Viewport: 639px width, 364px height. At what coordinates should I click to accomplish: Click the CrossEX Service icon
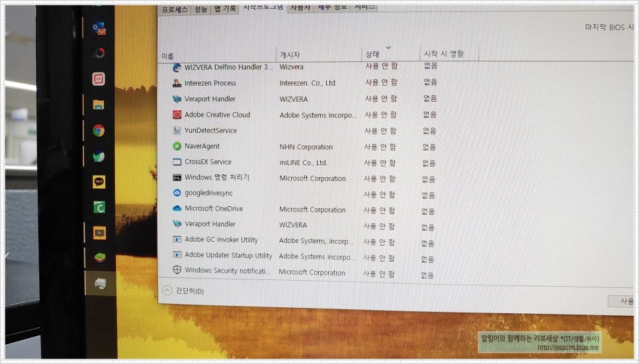pos(177,162)
